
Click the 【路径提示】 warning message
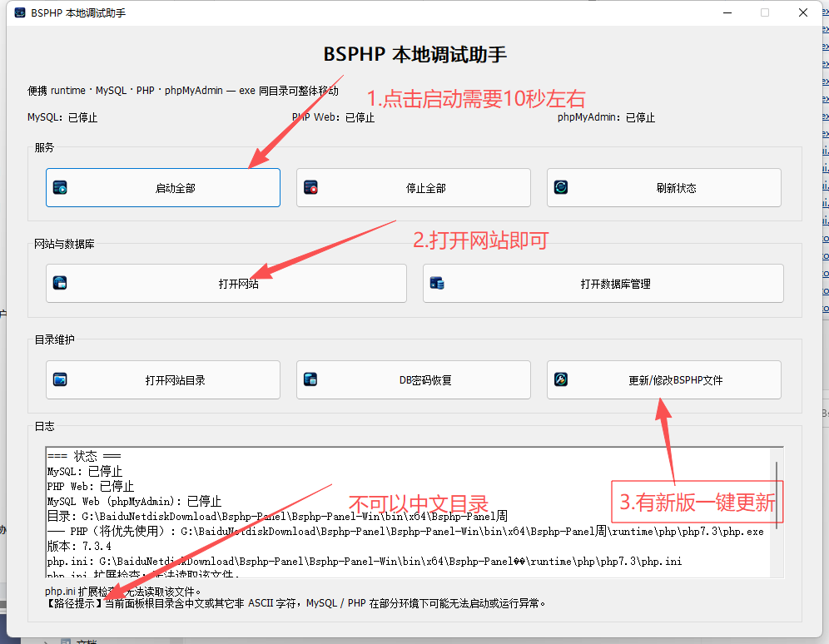(295, 603)
